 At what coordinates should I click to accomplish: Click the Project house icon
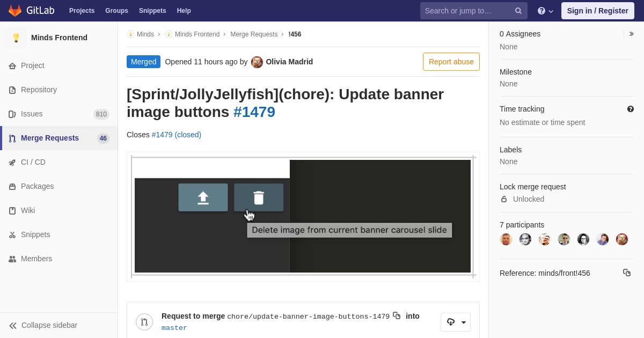[12, 65]
